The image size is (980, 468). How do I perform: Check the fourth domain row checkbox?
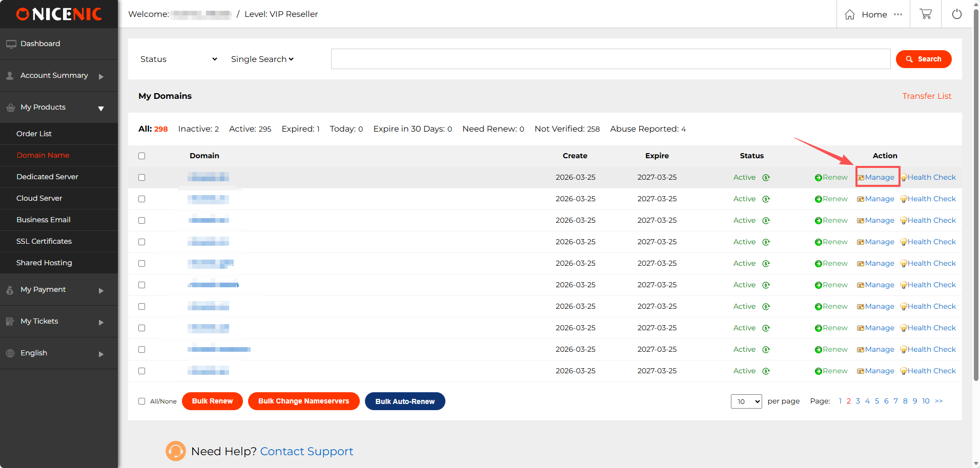point(142,242)
